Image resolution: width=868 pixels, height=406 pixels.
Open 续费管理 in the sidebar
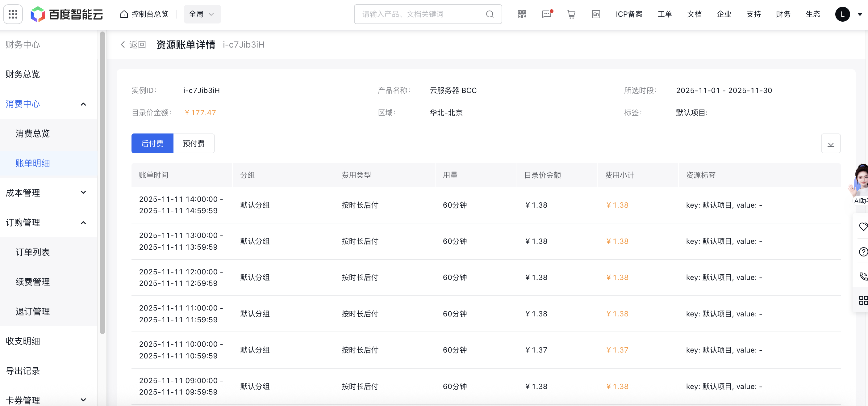coord(33,282)
